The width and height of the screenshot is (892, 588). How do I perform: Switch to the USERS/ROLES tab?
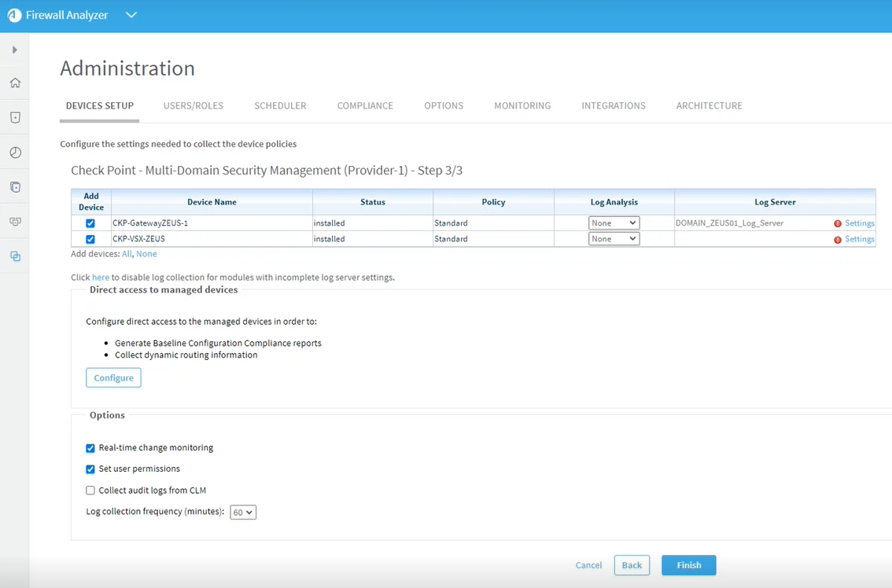pos(194,106)
